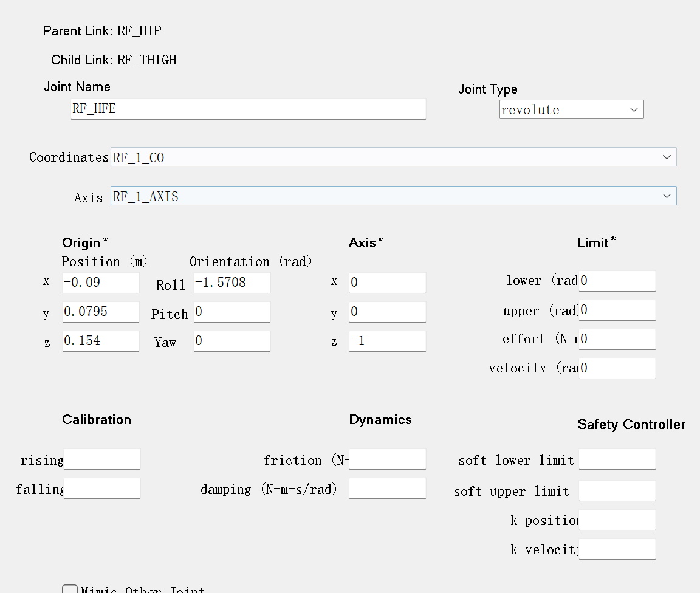700x593 pixels.
Task: Click the Dynamics heading
Action: pos(380,420)
